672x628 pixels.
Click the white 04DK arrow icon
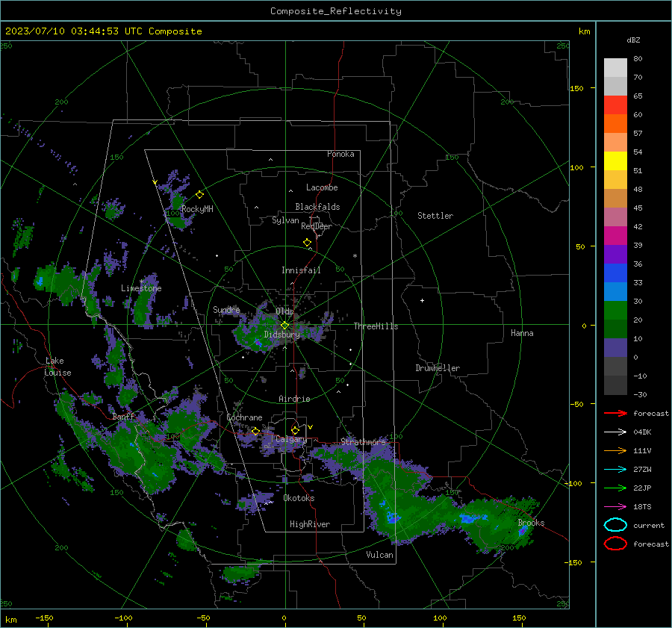click(x=615, y=432)
